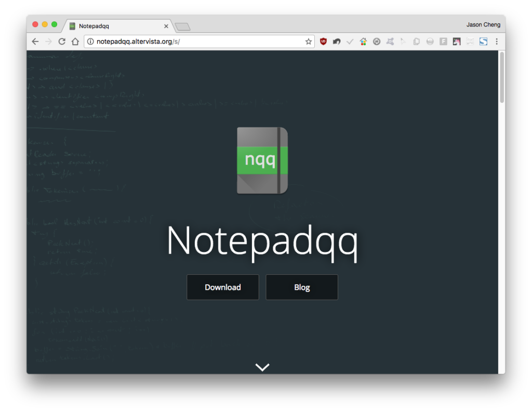Click the nqq notebook logo

click(x=262, y=161)
